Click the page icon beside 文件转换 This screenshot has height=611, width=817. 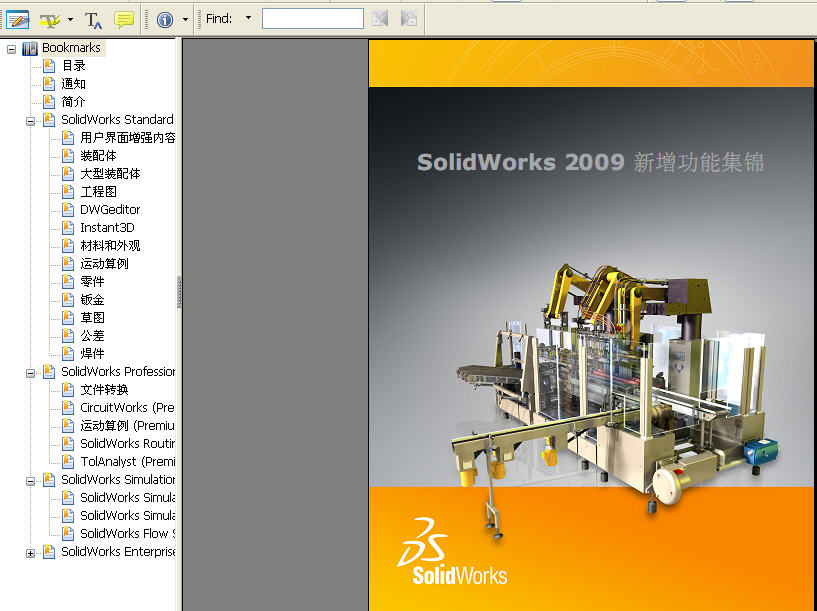tap(68, 389)
